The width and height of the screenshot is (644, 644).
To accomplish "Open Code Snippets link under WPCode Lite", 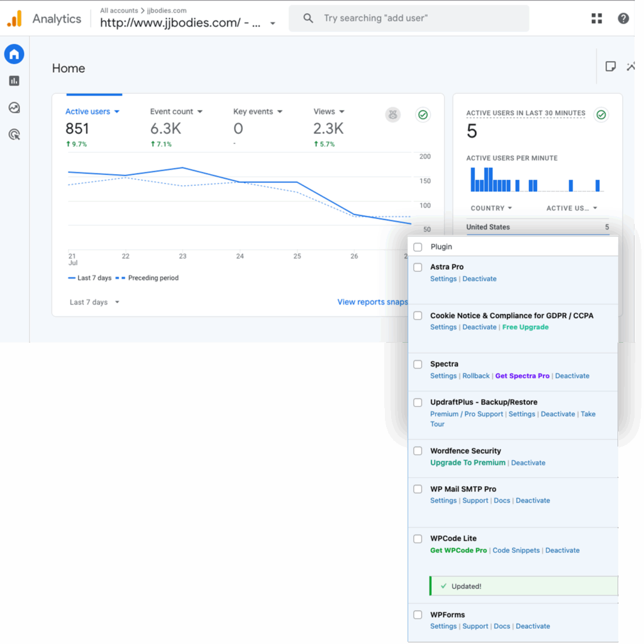I will [516, 550].
